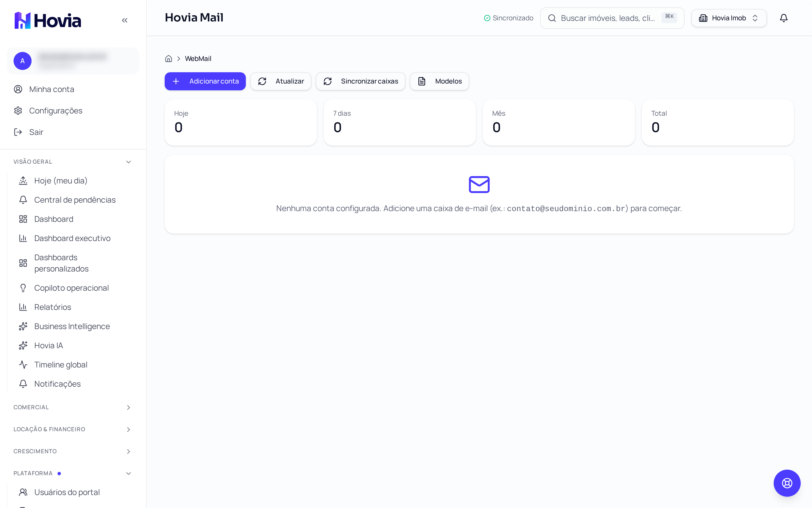Open Copiloto operacional
812x508 pixels.
click(75, 288)
